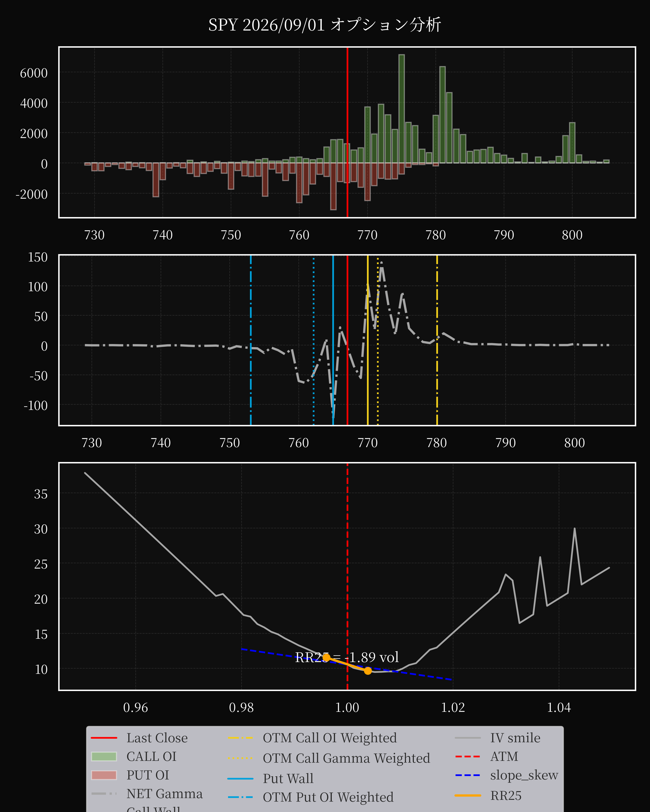Click the green CALL OI legend swatch
This screenshot has height=812, width=650.
point(104,757)
